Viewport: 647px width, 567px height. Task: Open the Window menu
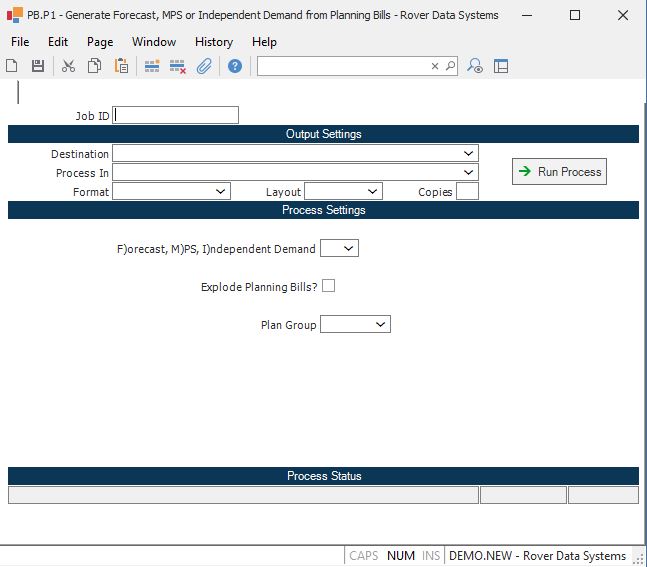154,42
